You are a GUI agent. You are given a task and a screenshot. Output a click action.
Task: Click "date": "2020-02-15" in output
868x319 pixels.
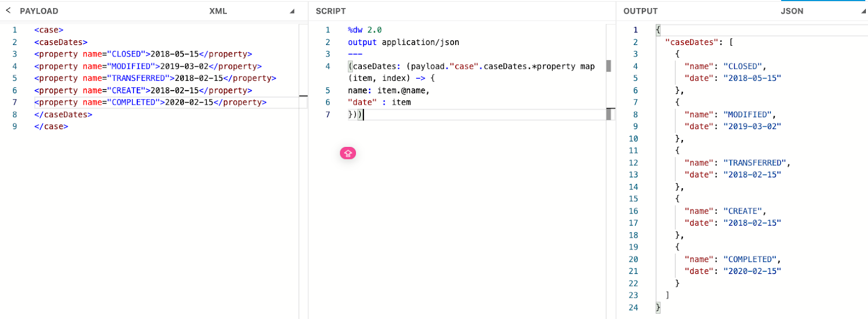point(733,271)
